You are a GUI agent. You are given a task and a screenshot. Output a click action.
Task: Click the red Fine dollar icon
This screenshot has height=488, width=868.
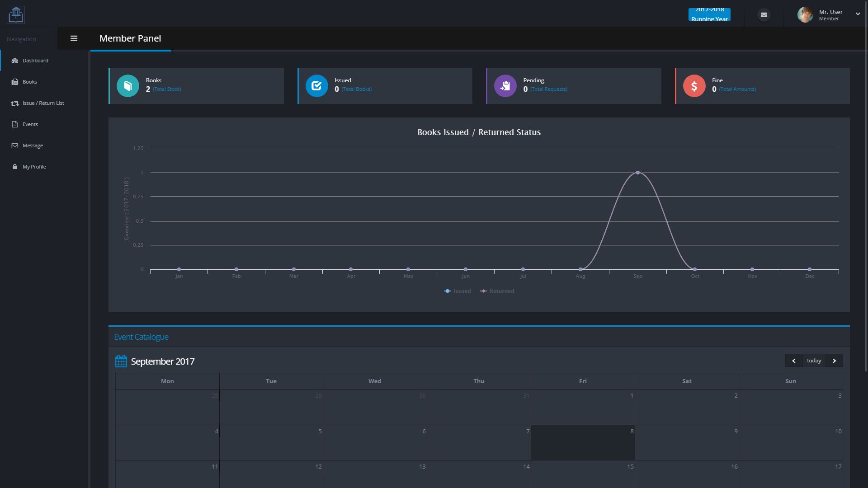pos(694,86)
